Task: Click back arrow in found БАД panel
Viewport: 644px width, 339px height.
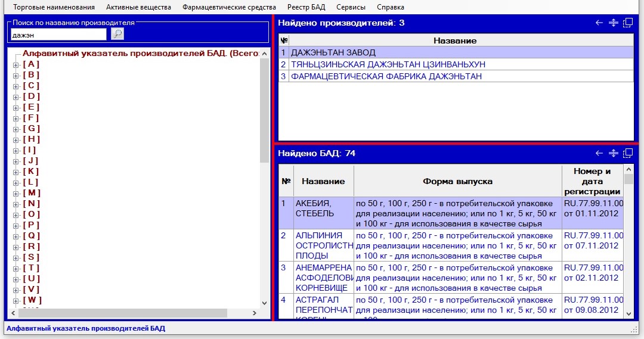Action: pyautogui.click(x=599, y=154)
